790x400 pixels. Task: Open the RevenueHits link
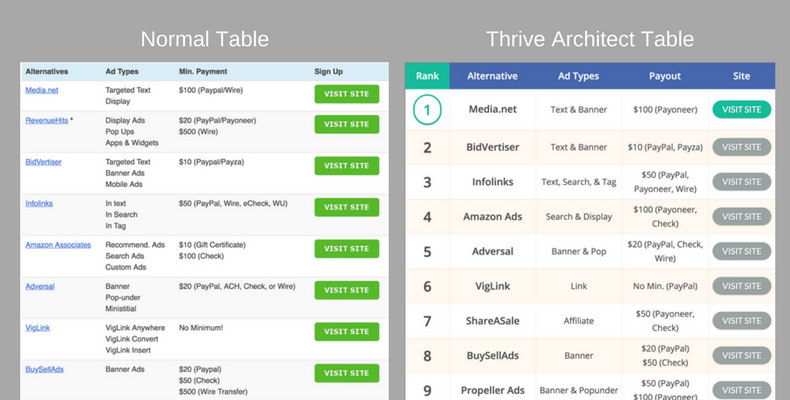(47, 120)
